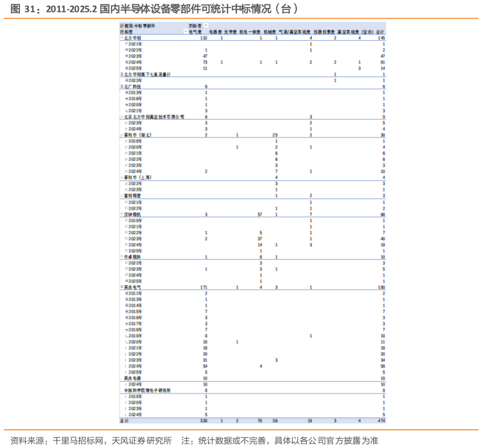The height and width of the screenshot is (448, 482).
Task: Collapse the 华卓精科 row group
Action: tap(121, 257)
